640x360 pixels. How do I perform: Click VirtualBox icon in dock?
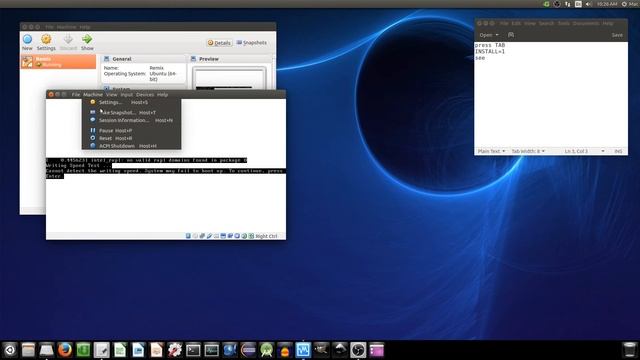point(303,350)
